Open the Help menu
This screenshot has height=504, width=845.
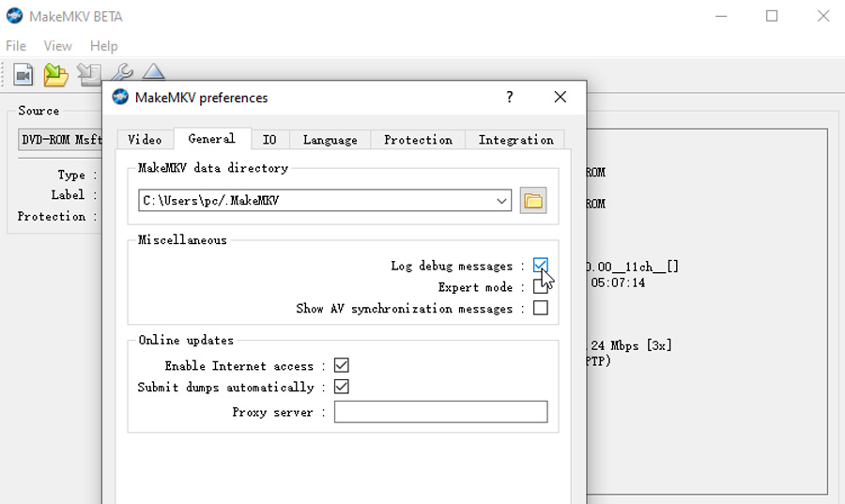[x=103, y=46]
